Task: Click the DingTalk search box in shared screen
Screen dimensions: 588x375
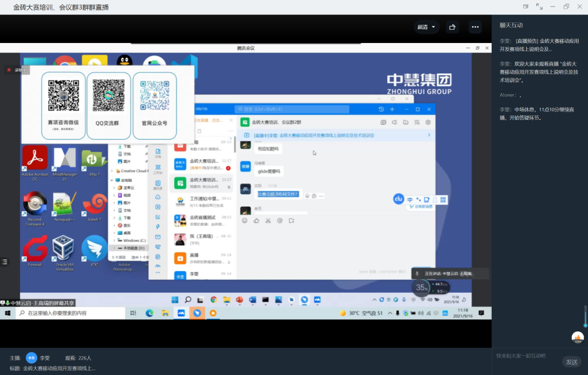Action: click(x=292, y=109)
